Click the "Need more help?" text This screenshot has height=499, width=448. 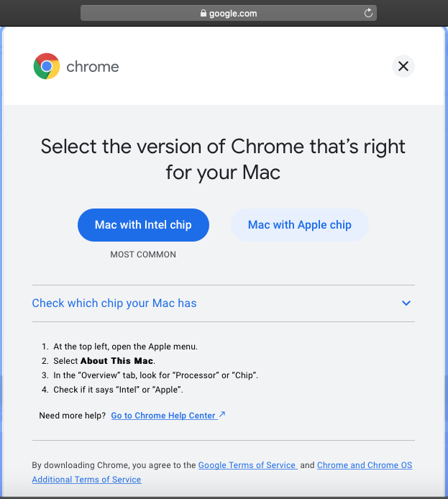point(72,416)
